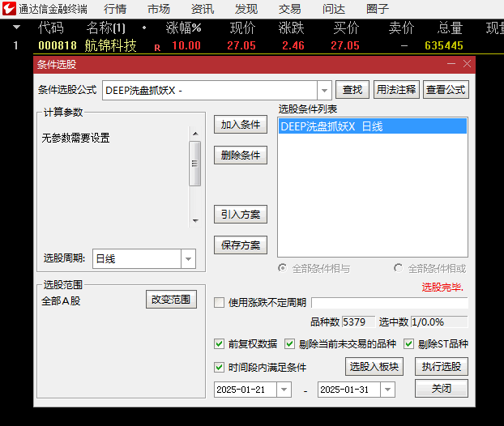504x426 pixels.
Task: Click the 10.00 gain percentage cell
Action: pos(186,45)
